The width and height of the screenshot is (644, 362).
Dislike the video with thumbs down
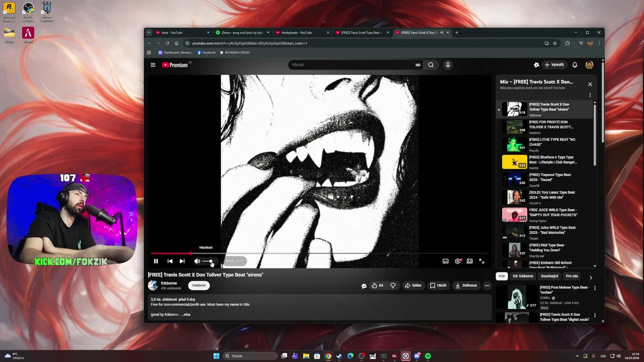[393, 286]
